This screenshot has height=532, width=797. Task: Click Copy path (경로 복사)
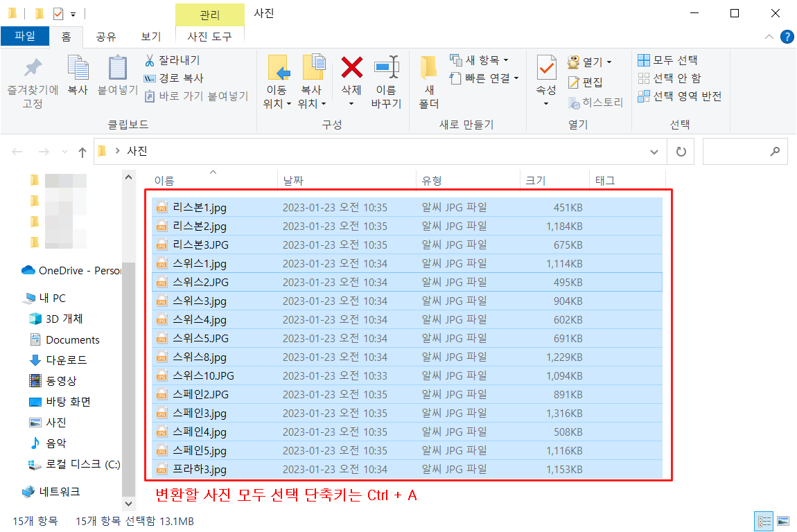coord(174,78)
